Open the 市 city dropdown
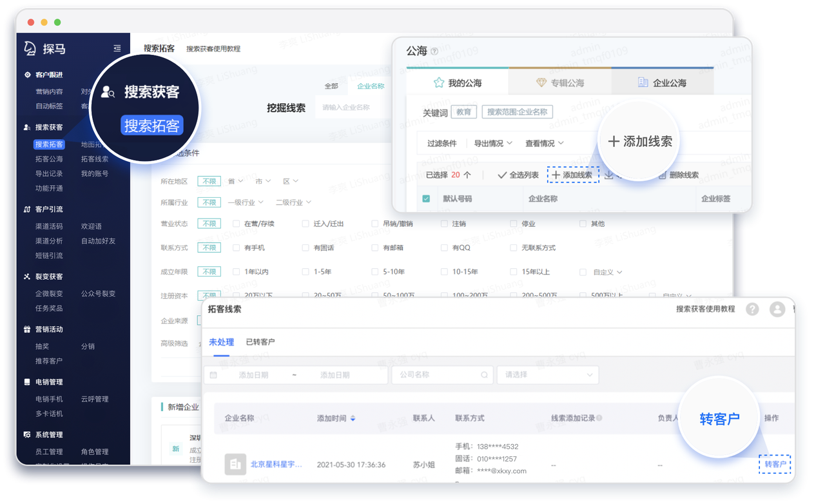 [x=263, y=182]
